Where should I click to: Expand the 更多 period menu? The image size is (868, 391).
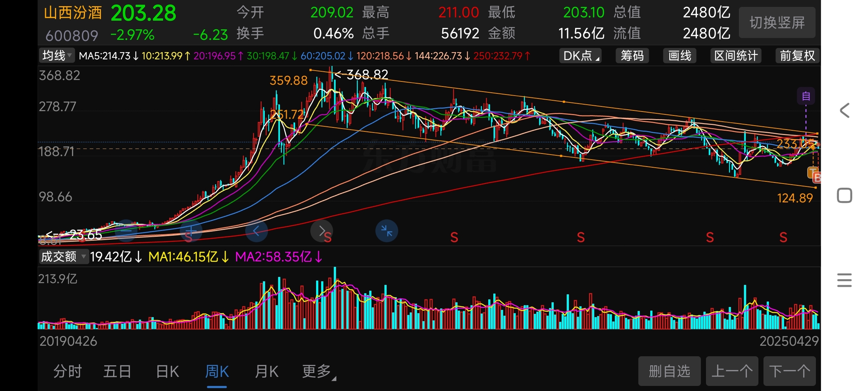319,371
